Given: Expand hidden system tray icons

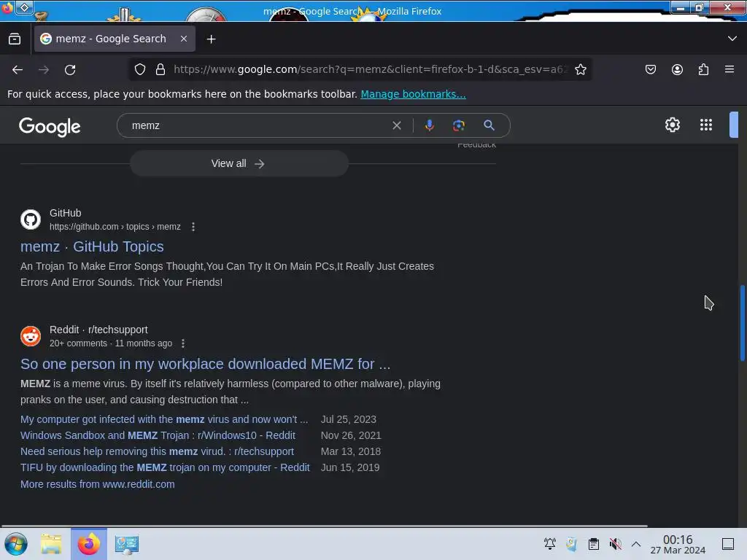Looking at the screenshot, I should tap(636, 543).
